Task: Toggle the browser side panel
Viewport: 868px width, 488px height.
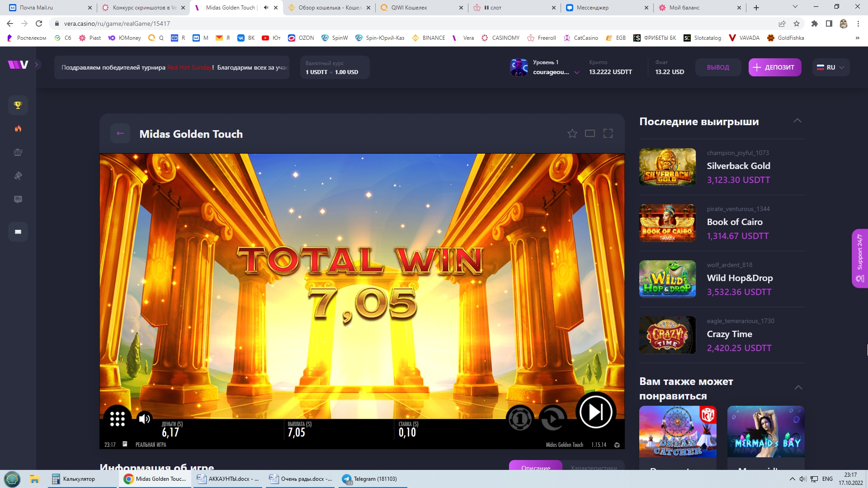Action: tap(829, 23)
